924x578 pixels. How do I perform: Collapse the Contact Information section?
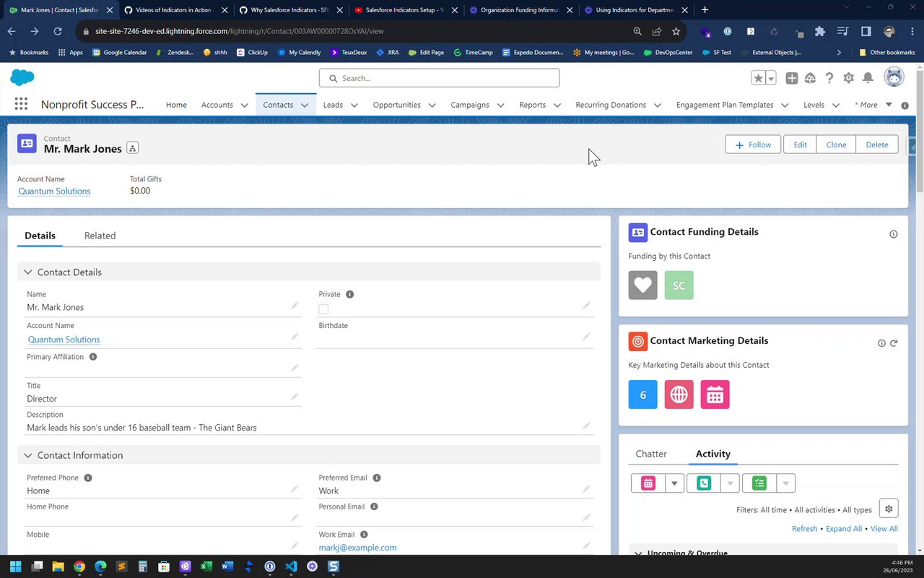(28, 455)
